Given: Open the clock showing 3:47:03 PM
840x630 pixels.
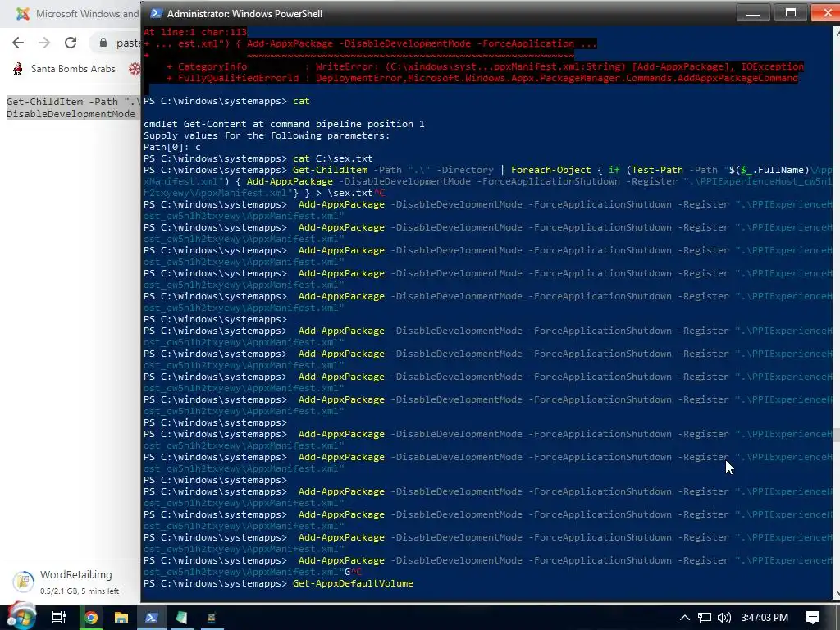Looking at the screenshot, I should coord(765,618).
